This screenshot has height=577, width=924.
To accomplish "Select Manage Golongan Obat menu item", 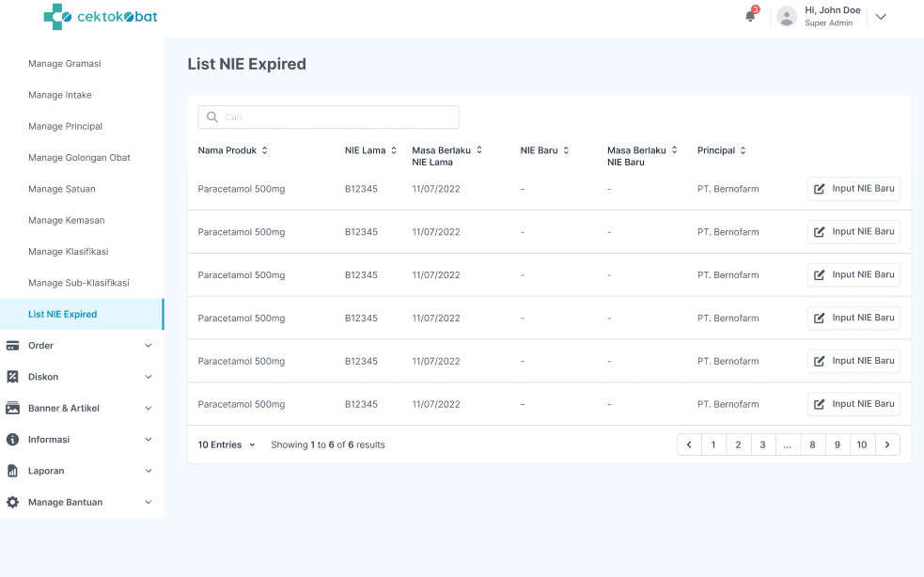I will (x=79, y=158).
